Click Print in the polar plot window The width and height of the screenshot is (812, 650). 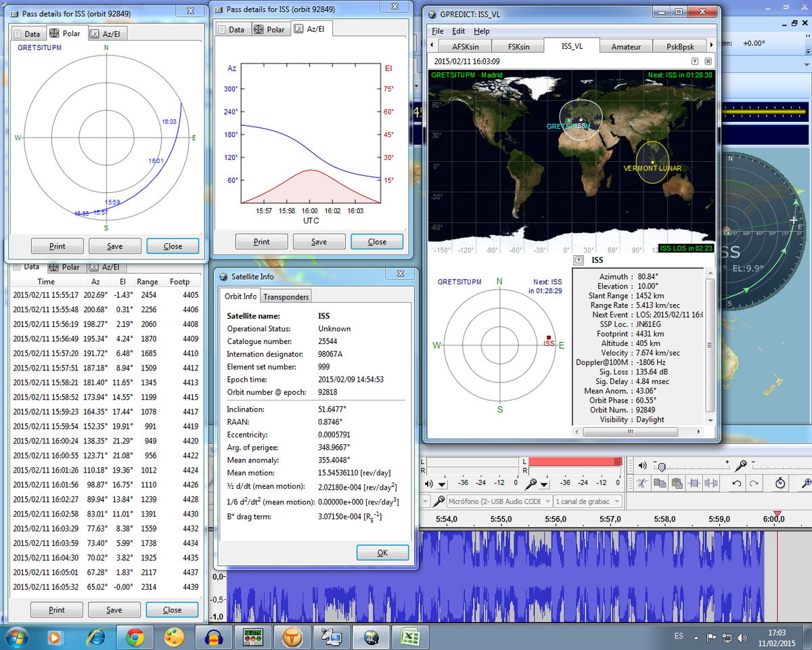(58, 246)
